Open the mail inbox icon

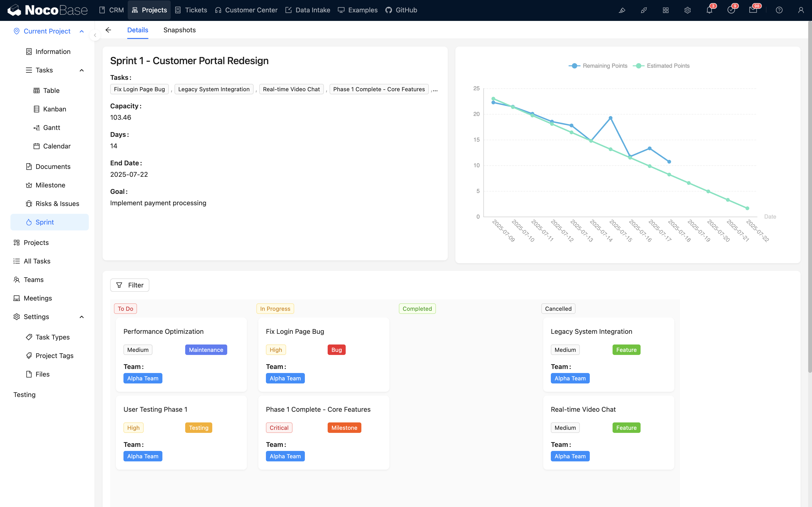753,10
